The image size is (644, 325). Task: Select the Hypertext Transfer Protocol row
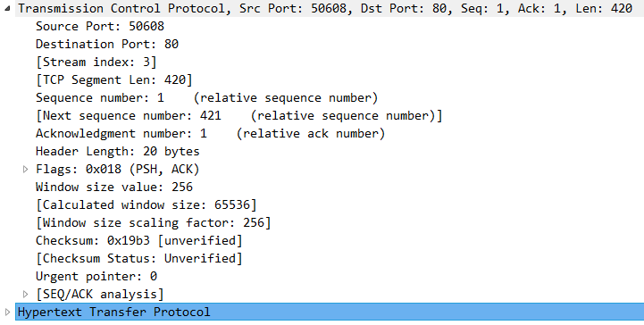click(330, 312)
